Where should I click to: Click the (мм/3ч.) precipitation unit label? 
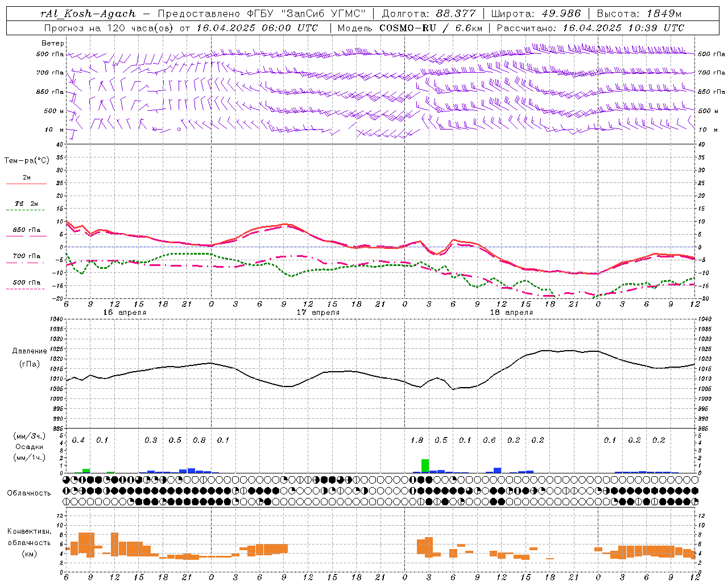[x=30, y=436]
